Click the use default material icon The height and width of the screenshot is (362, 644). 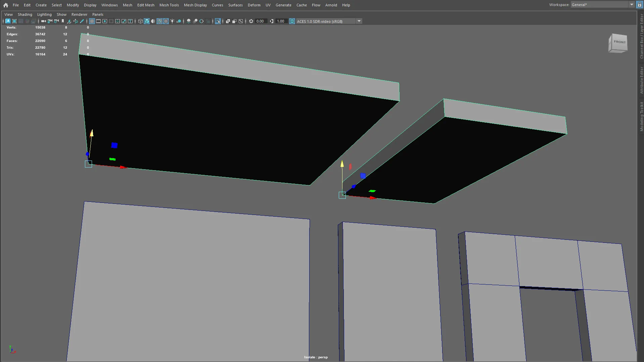pyautogui.click(x=153, y=21)
